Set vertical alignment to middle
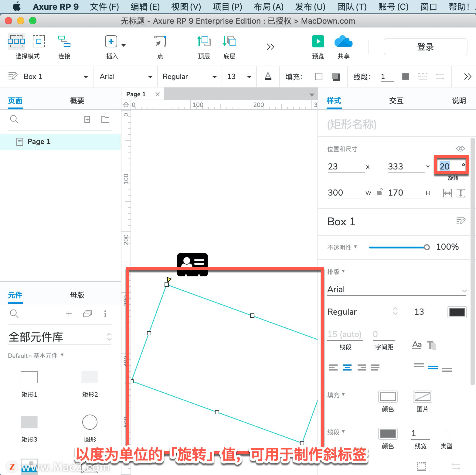Image resolution: width=476 pixels, height=475 pixels. (x=433, y=367)
